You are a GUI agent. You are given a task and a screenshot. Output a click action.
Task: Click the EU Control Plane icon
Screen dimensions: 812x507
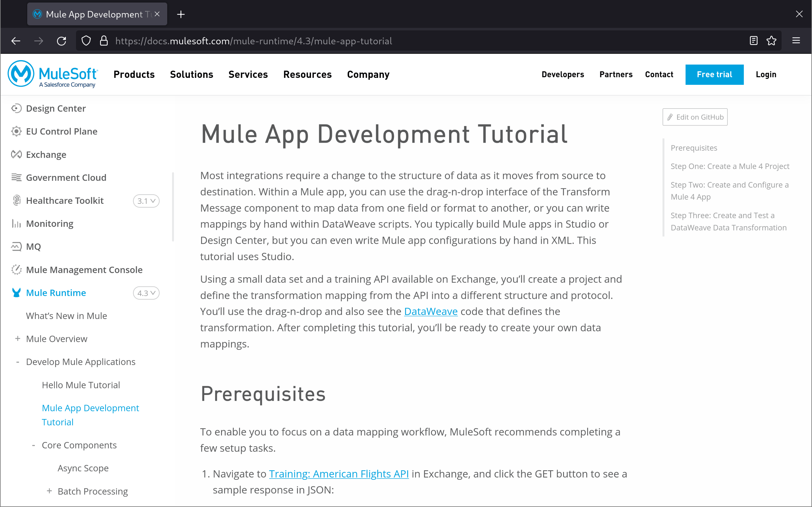[16, 131]
